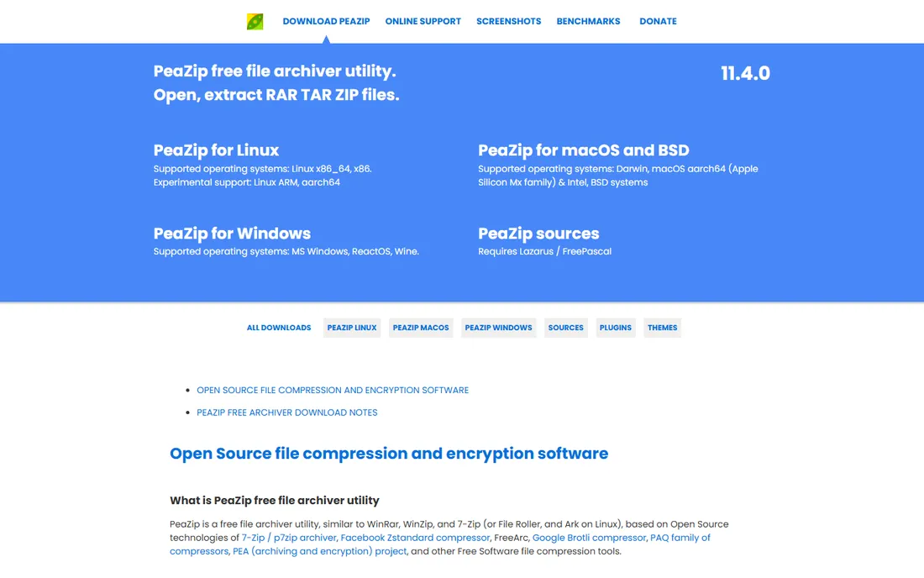Screen dimensions: 924x578
Task: Open the Screenshots menu item
Action: [x=508, y=21]
